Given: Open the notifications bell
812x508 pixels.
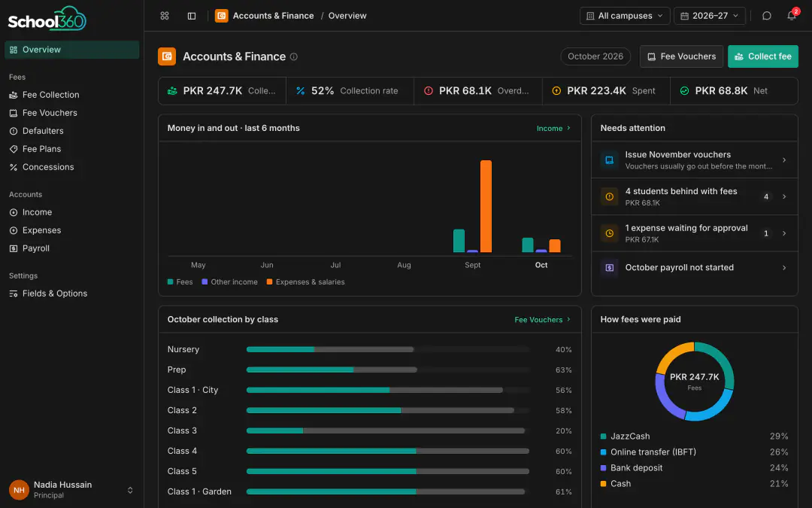Looking at the screenshot, I should pyautogui.click(x=791, y=16).
